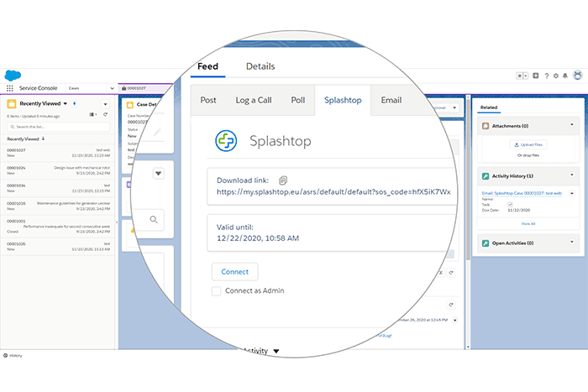Toggle the Connect as Admin checkbox
This screenshot has width=588, height=392.
point(217,291)
